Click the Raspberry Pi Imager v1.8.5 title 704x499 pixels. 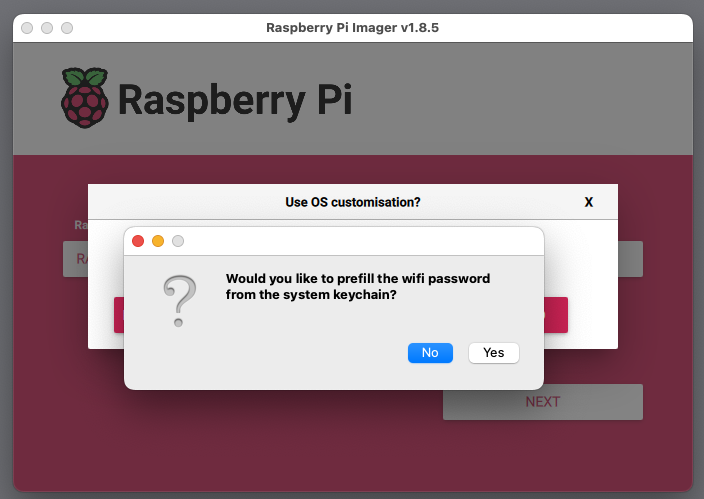tap(352, 28)
